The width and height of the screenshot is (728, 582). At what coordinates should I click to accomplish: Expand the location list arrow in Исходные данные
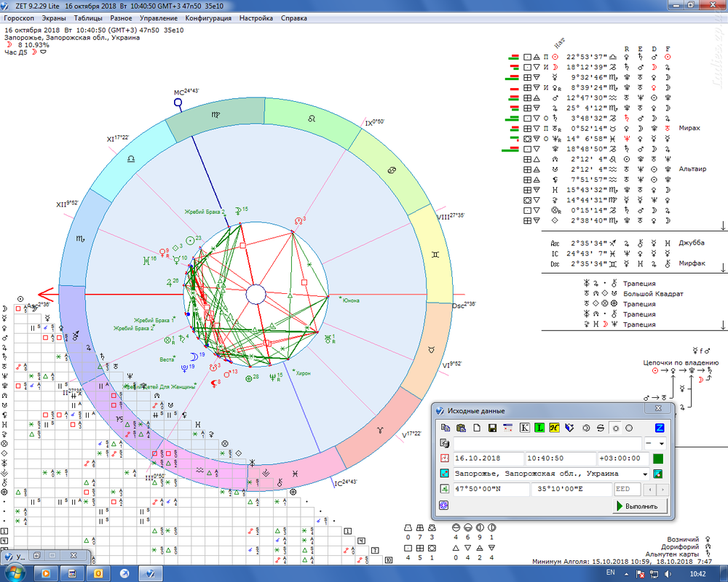point(645,474)
